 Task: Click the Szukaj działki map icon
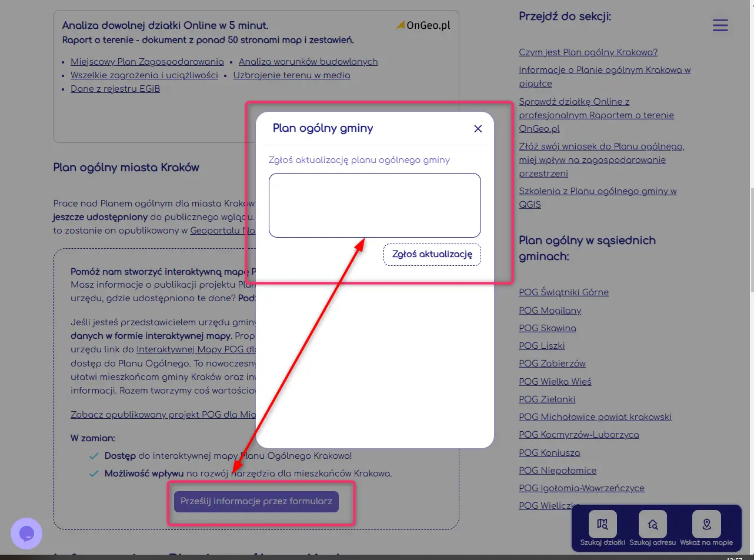click(x=602, y=524)
